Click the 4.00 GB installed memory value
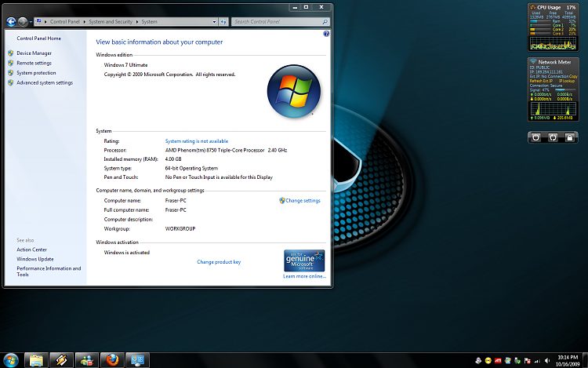 [x=173, y=159]
